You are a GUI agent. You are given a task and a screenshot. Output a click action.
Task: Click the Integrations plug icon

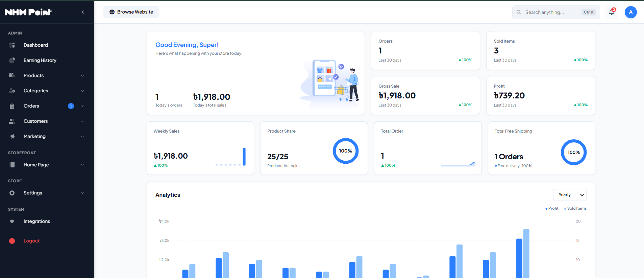(12, 221)
